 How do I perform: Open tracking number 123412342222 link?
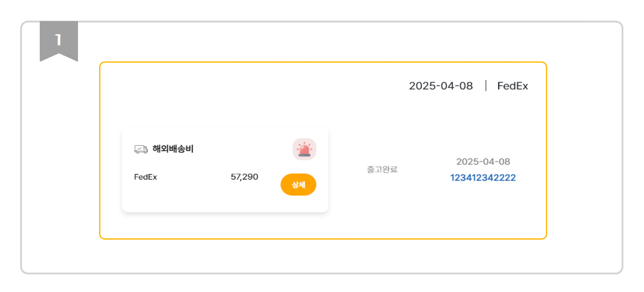coord(483,178)
